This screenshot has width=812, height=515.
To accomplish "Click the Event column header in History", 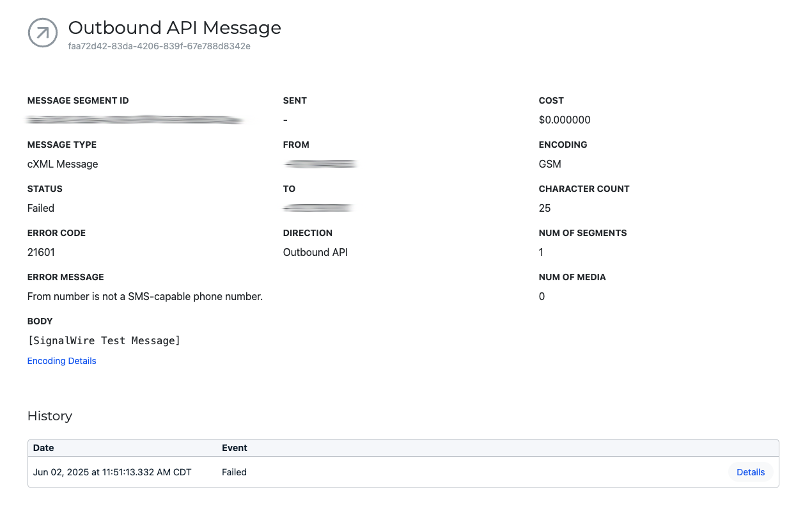I will point(234,448).
